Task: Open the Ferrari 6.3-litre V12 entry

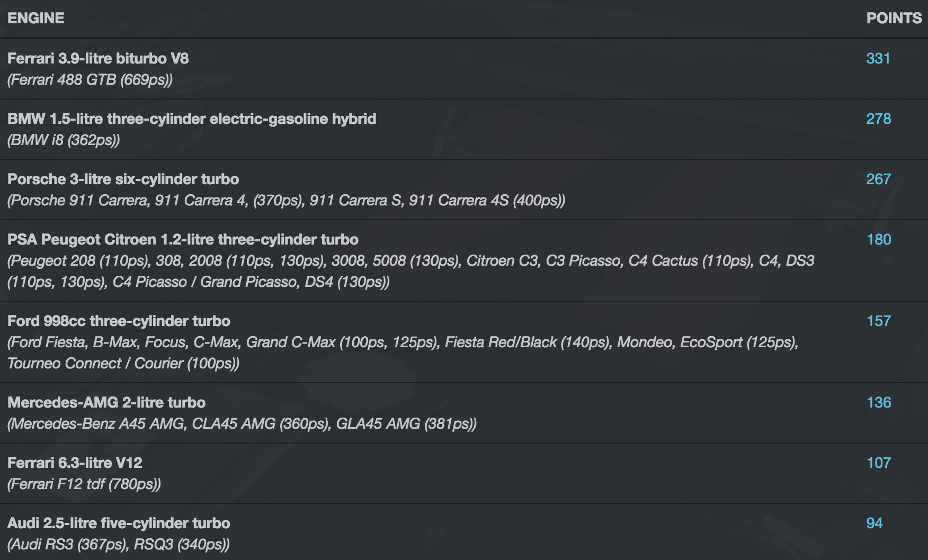Action: [x=75, y=463]
